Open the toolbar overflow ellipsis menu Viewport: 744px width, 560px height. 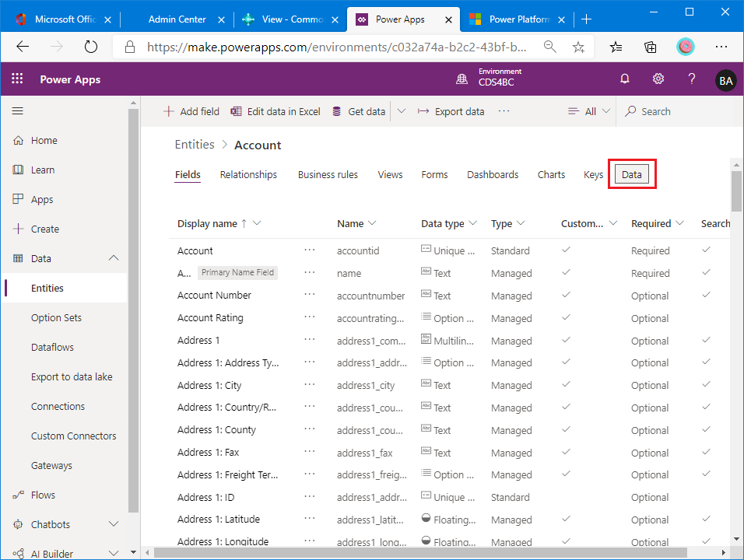point(504,111)
